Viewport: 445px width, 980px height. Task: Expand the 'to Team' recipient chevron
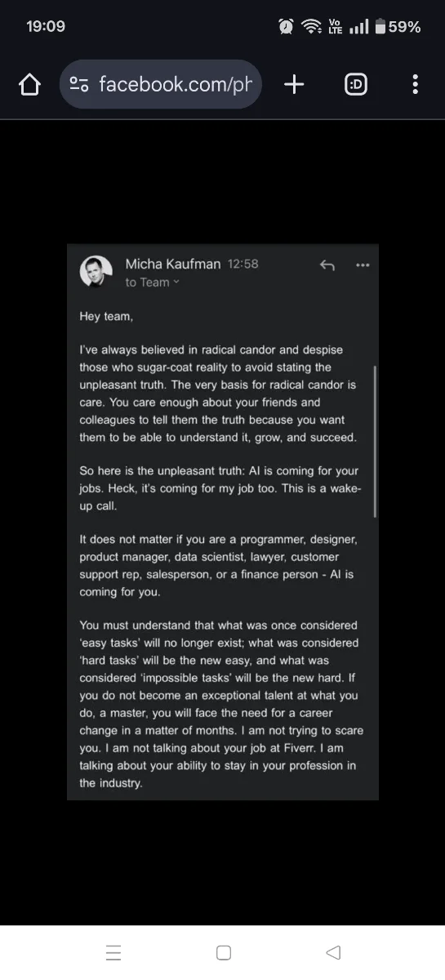[x=176, y=283]
